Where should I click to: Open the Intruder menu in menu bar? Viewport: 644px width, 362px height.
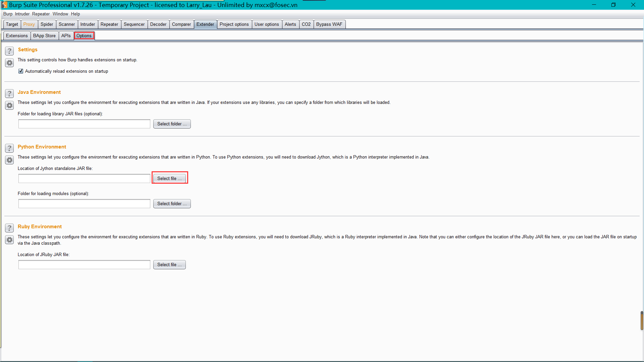[x=22, y=14]
